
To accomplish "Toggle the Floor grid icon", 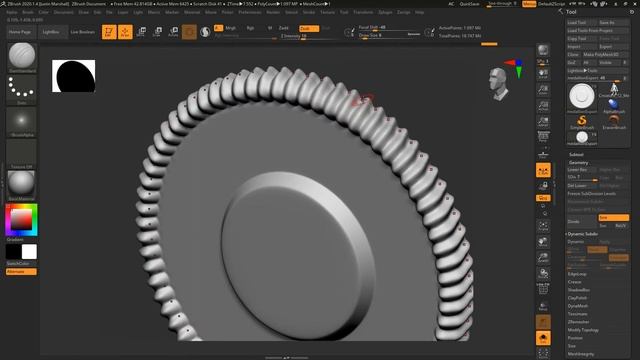I will (543, 154).
